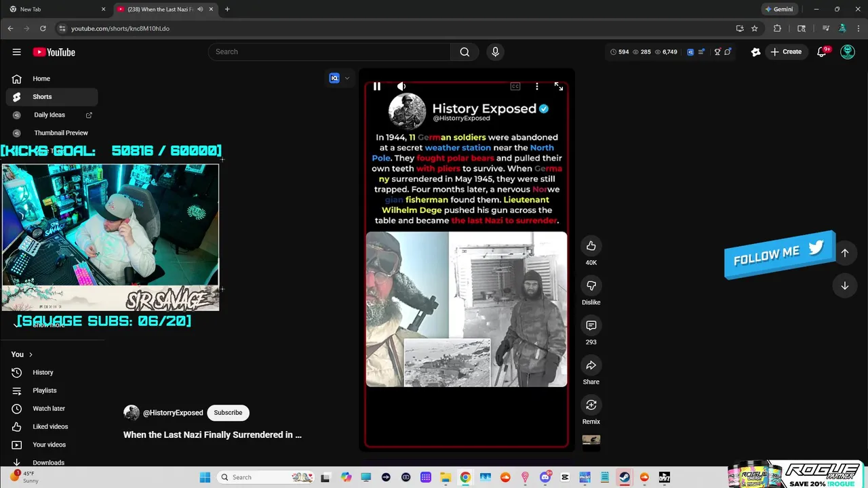Open the YouTube hamburger guide menu
868x488 pixels.
click(x=16, y=52)
